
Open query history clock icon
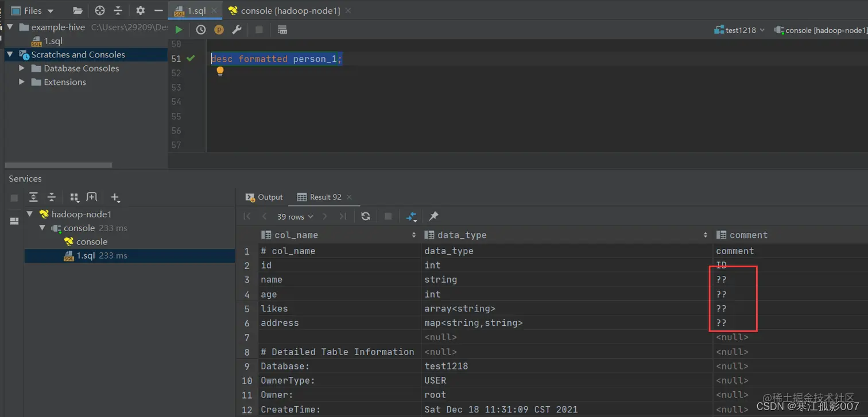201,30
